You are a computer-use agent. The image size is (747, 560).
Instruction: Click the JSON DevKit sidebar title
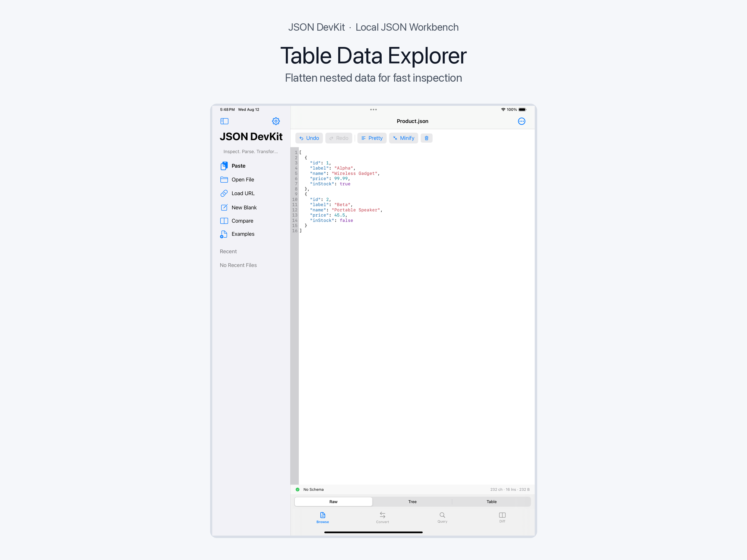coord(251,137)
